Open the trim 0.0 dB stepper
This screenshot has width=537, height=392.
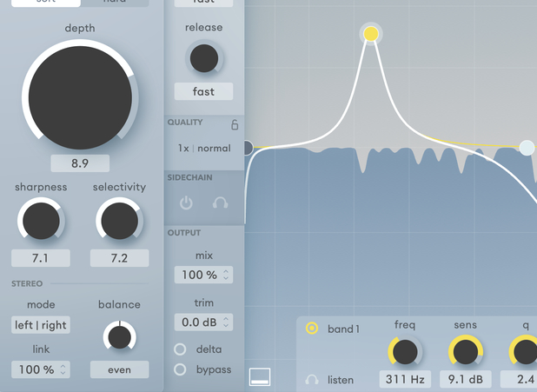click(x=203, y=322)
